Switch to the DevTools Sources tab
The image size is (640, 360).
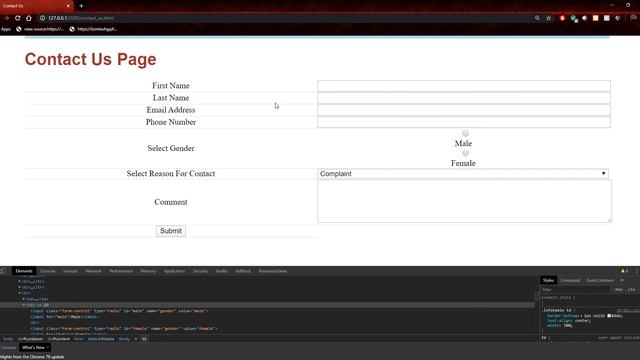70,271
